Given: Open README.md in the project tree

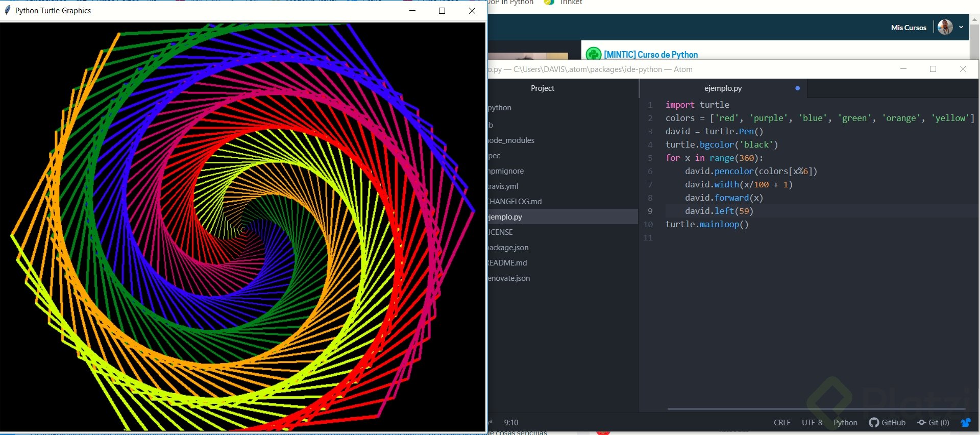Looking at the screenshot, I should pyautogui.click(x=507, y=263).
